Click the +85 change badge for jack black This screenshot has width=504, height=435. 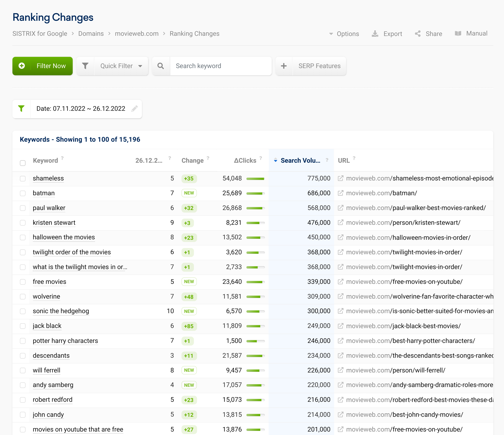click(189, 326)
